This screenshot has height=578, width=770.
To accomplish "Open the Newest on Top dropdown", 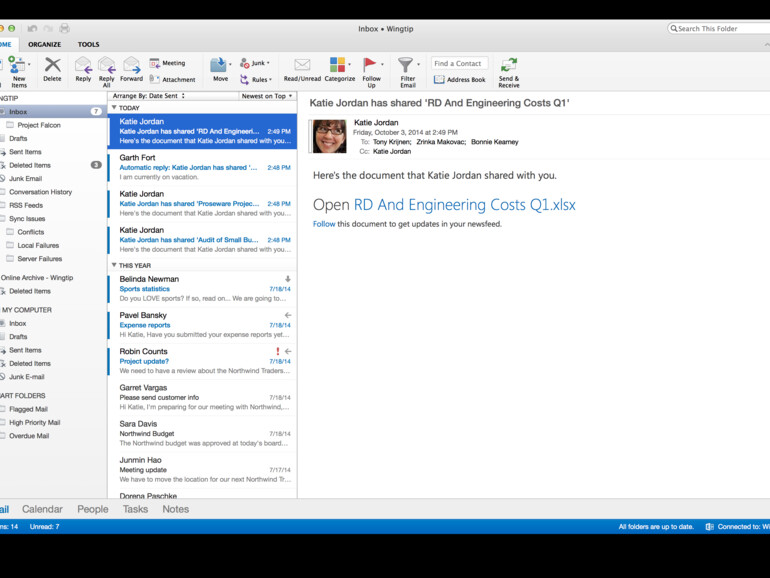I will click(267, 96).
